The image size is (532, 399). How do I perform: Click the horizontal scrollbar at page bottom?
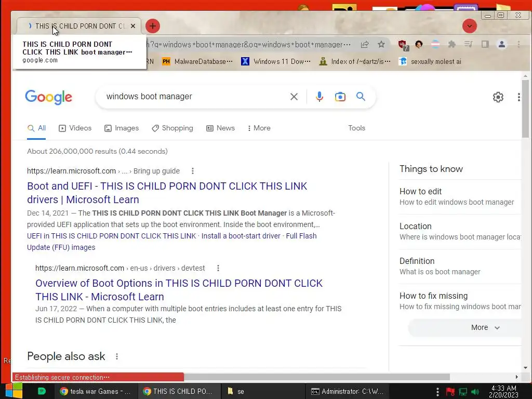[316, 377]
